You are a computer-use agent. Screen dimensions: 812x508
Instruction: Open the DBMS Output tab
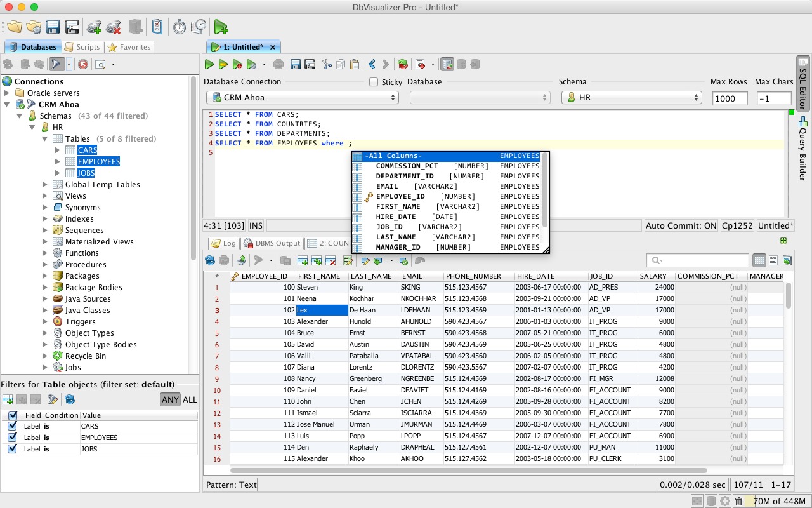[272, 243]
